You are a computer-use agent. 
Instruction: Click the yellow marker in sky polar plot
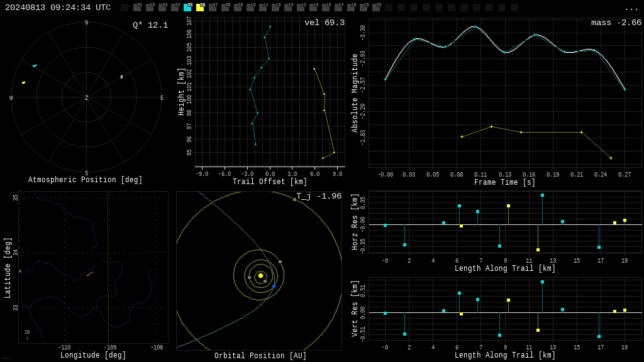coord(23,83)
